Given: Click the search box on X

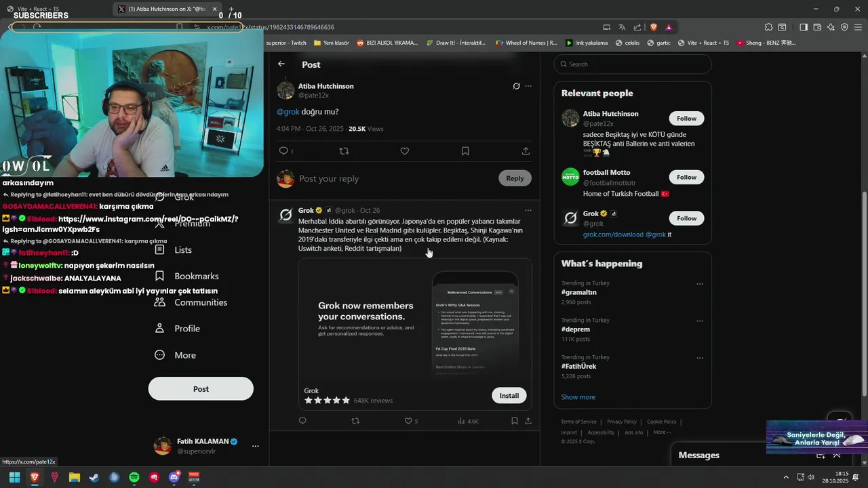Looking at the screenshot, I should click(x=633, y=64).
